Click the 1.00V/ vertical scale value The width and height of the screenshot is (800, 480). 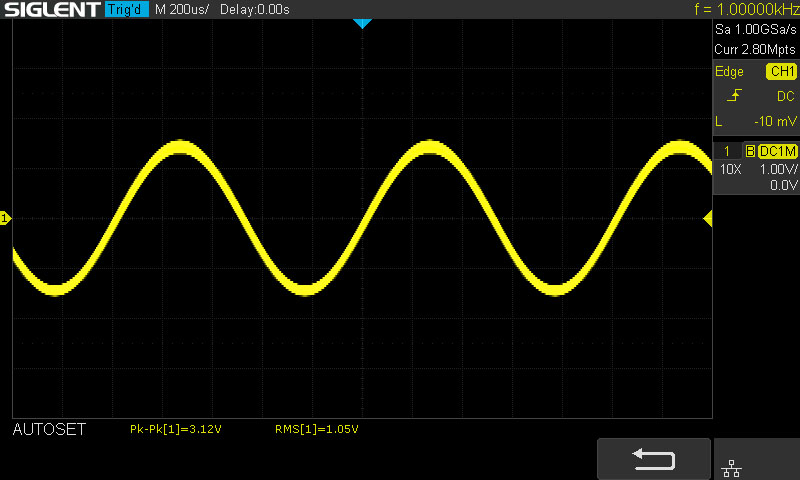pyautogui.click(x=778, y=169)
